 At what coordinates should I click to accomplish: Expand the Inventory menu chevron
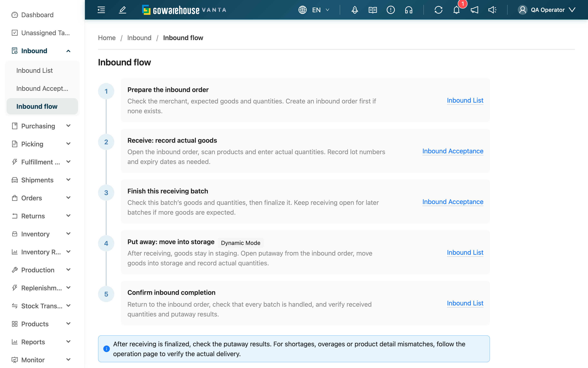tap(68, 234)
